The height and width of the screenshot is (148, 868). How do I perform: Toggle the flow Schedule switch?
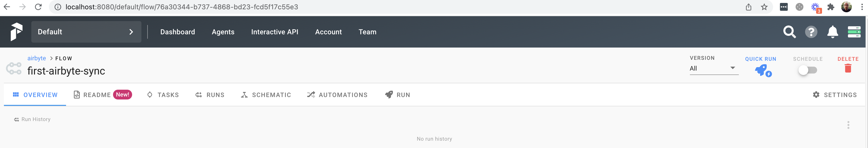(807, 70)
